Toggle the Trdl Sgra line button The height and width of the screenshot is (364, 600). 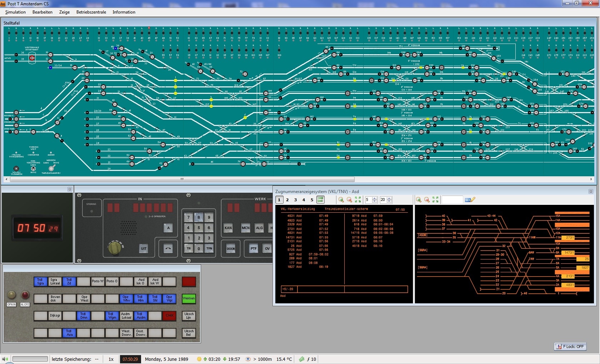(40, 282)
